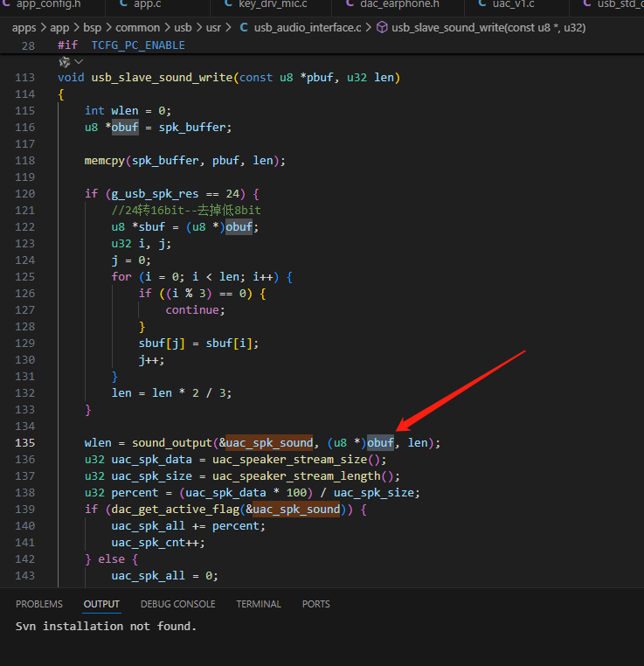Click the highlighted 'obuf' on line 116

pos(125,128)
